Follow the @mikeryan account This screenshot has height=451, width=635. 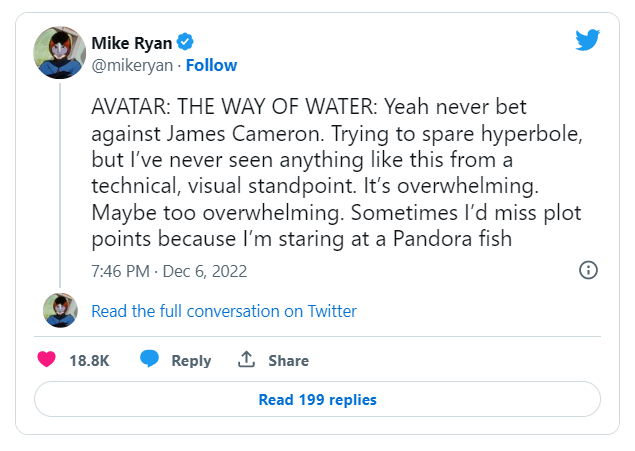210,65
